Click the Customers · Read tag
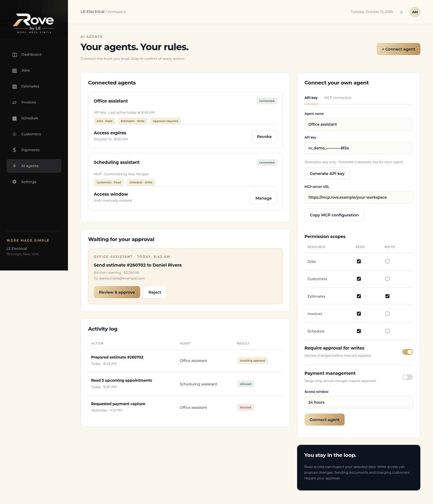This screenshot has width=433, height=504. pyautogui.click(x=109, y=182)
